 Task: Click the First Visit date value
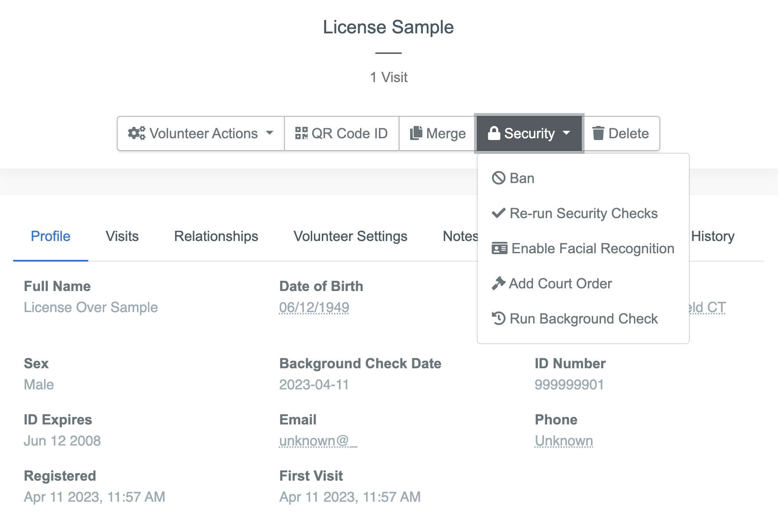350,497
